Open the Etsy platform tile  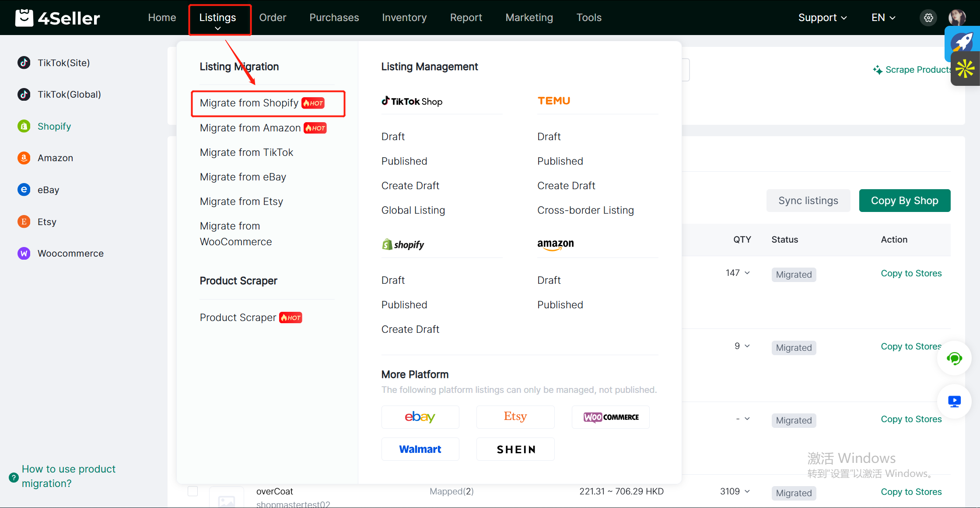(x=515, y=417)
